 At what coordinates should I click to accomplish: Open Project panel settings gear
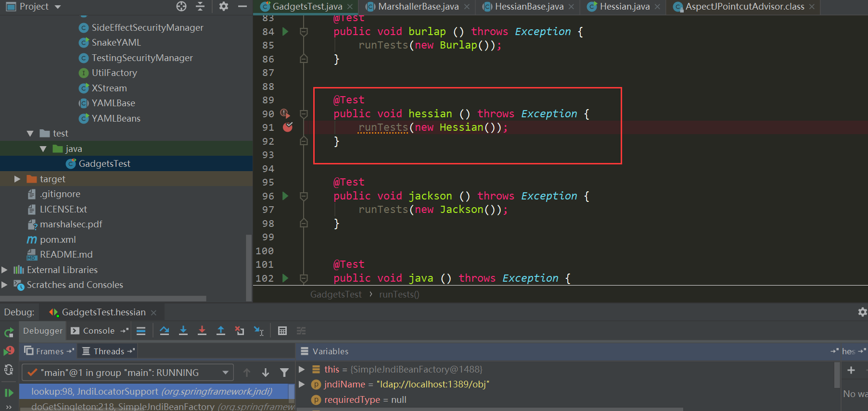(224, 6)
